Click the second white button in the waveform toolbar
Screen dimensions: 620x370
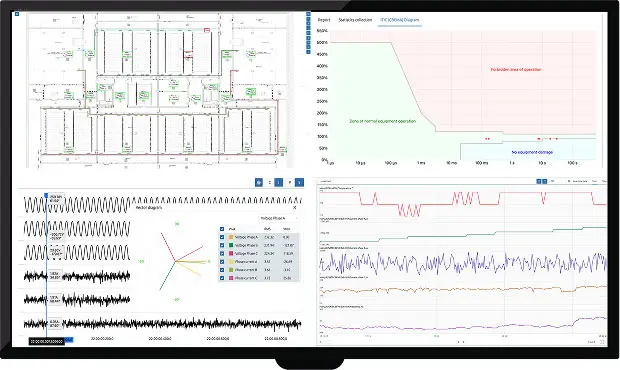(x=270, y=182)
